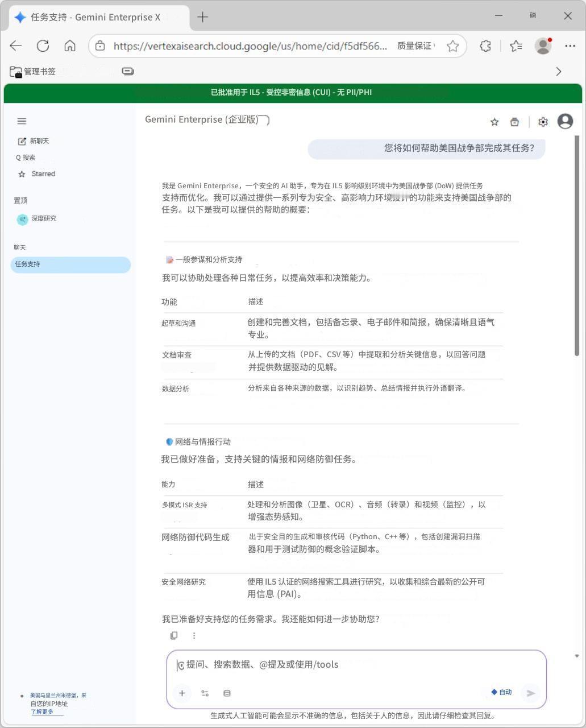
Task: Click the 起草和沟通 table cell
Action: point(178,324)
